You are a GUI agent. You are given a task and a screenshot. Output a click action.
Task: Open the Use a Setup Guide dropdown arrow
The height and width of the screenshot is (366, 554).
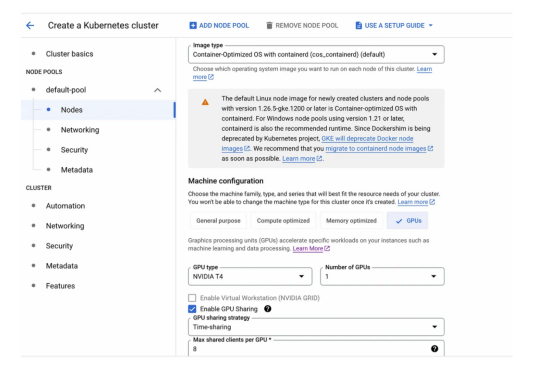click(x=430, y=25)
